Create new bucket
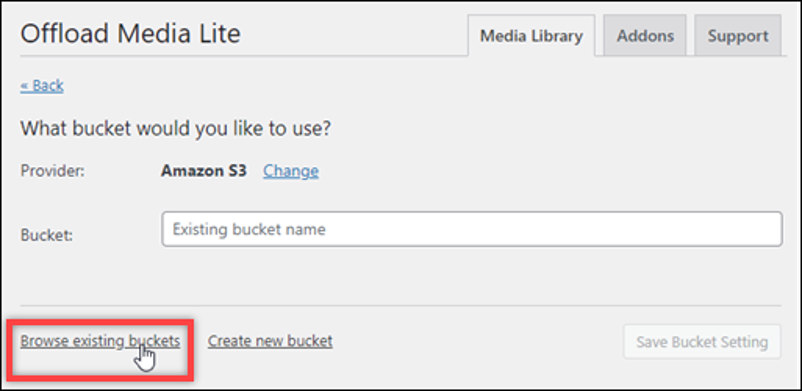 coord(270,341)
